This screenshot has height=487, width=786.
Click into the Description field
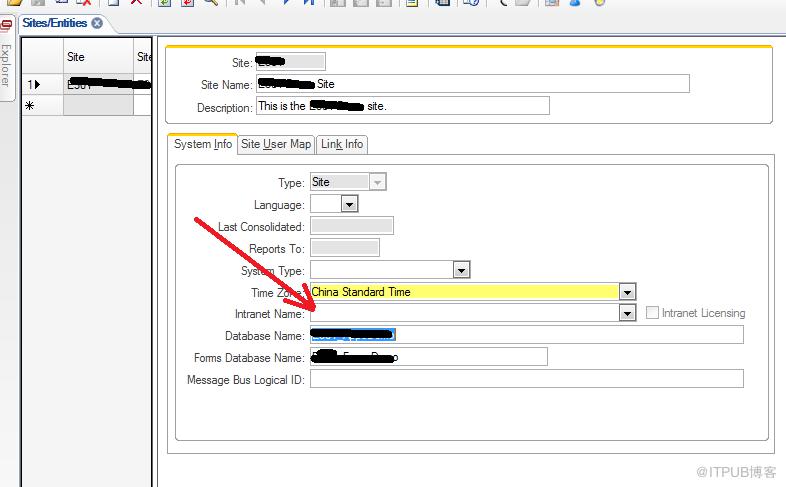point(403,106)
